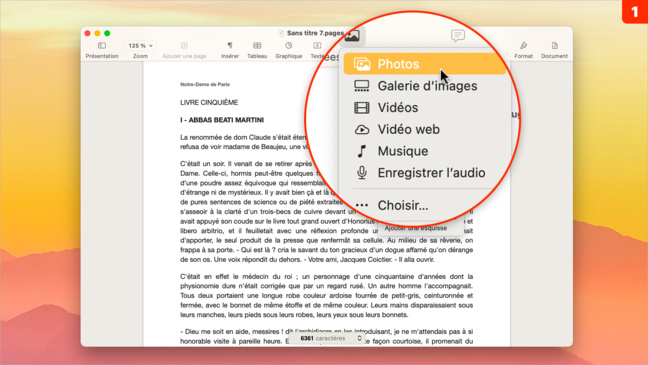
Task: Click the filmstrip icon beside Vidéos
Action: (362, 108)
